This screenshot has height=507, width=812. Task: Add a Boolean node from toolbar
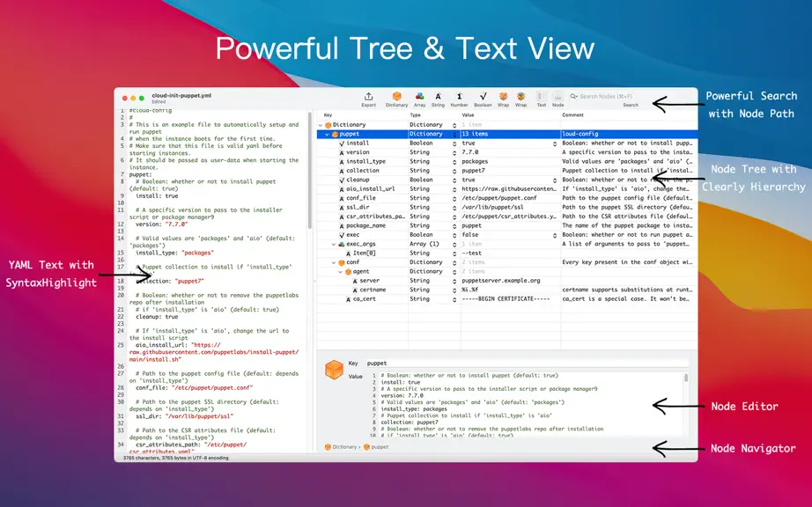click(x=483, y=99)
